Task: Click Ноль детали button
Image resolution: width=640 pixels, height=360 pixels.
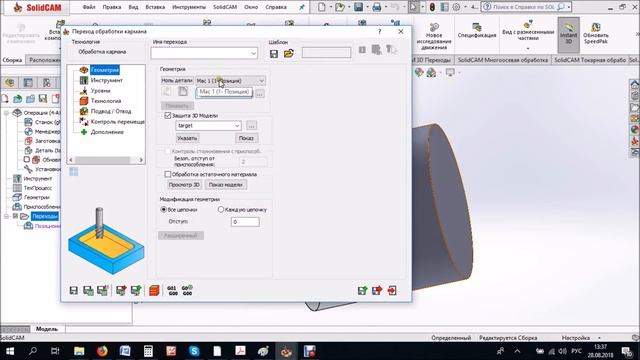Action: click(177, 80)
